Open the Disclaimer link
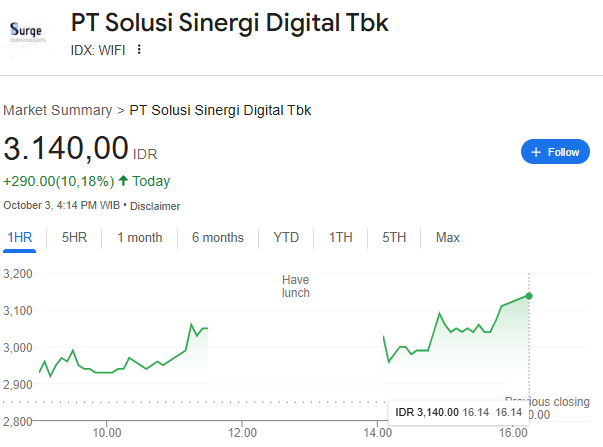This screenshot has height=447, width=603. (155, 206)
